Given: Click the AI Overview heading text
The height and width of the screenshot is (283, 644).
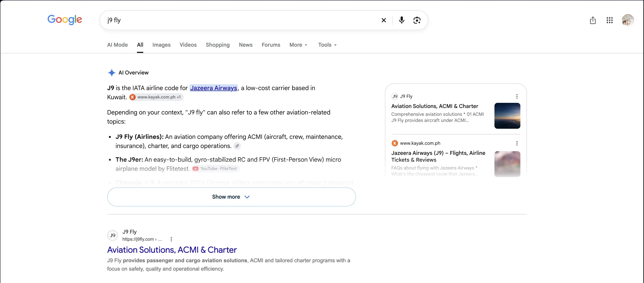Looking at the screenshot, I should click(x=133, y=73).
